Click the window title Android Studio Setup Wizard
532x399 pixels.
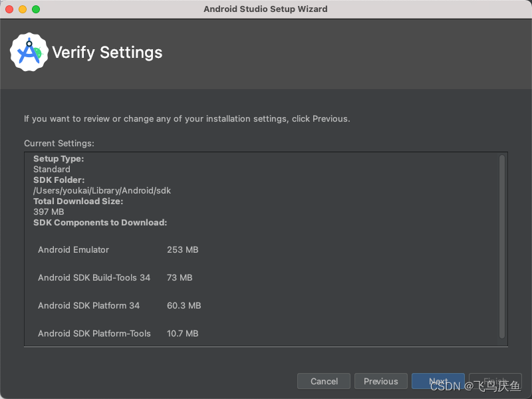tap(265, 9)
